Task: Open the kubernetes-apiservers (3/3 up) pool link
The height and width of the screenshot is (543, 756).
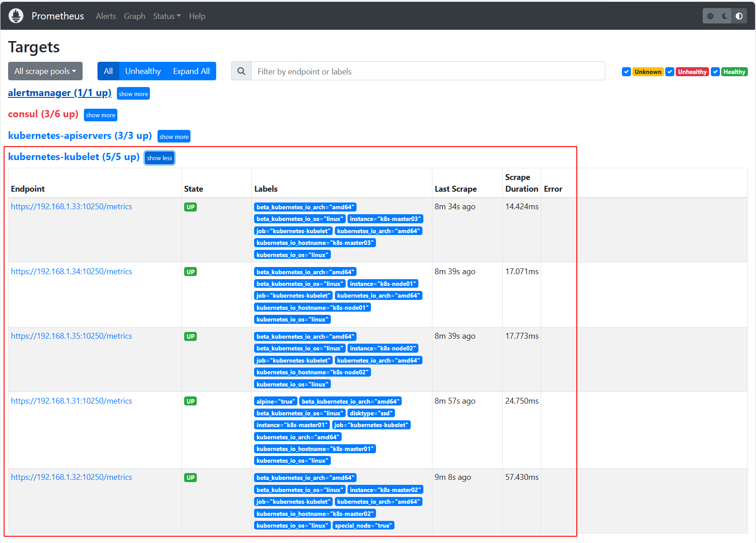Action: (x=80, y=136)
